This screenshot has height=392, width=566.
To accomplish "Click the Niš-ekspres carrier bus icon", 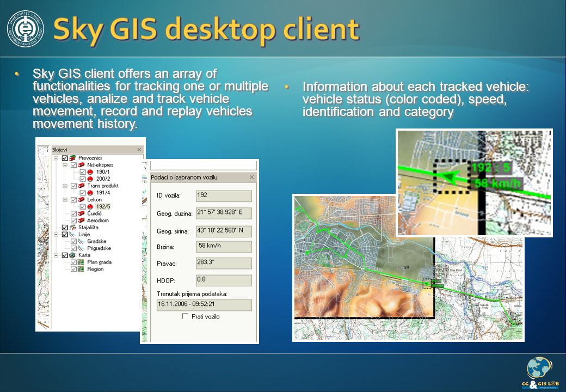I will [x=81, y=165].
